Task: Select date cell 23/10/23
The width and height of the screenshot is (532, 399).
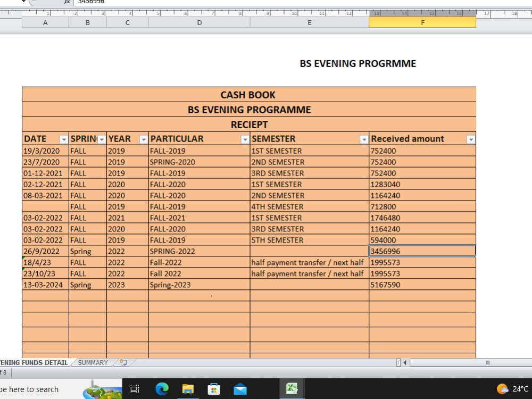Action: tap(45, 273)
